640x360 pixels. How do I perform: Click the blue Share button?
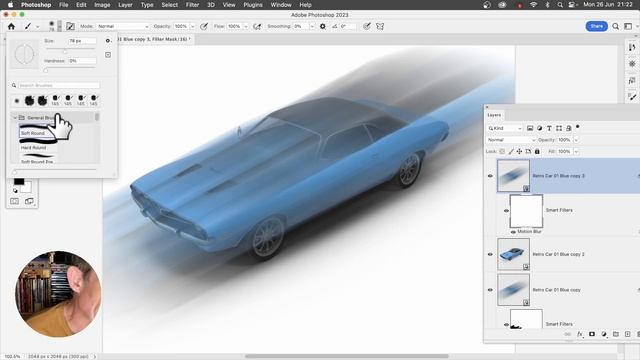[596, 26]
